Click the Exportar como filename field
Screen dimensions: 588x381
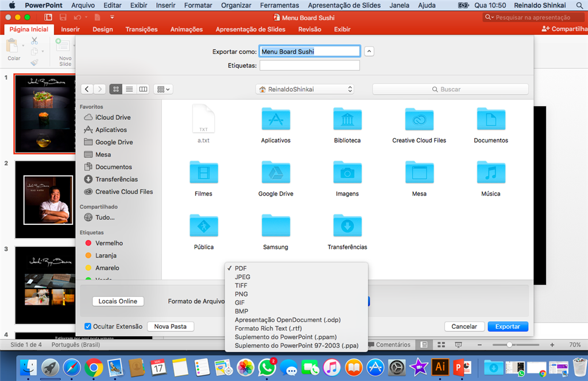pyautogui.click(x=310, y=51)
